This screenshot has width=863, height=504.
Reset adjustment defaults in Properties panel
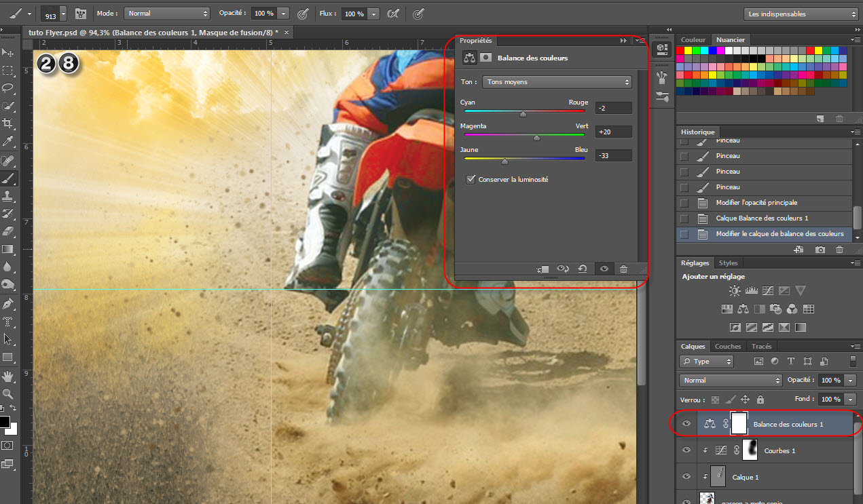pos(582,269)
